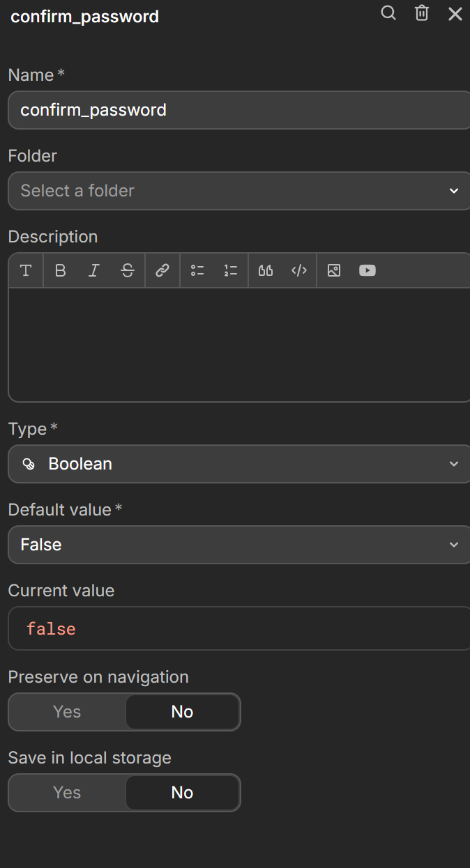Insert code block in description

(x=299, y=271)
